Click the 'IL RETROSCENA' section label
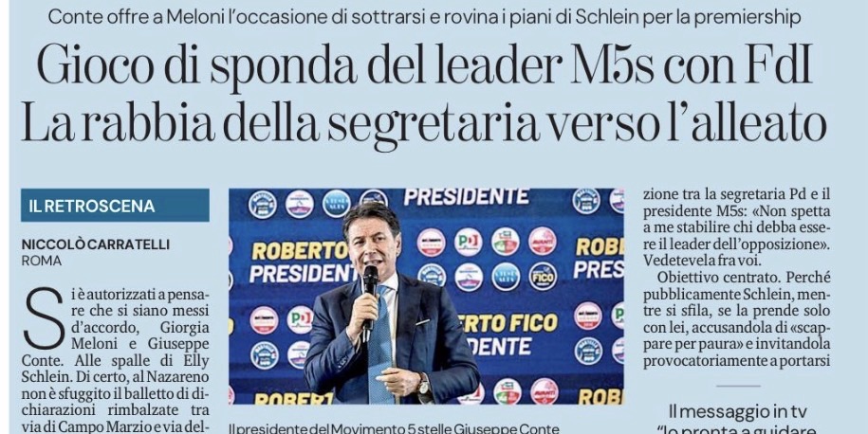Screen dimensions: 868x434 pyautogui.click(x=115, y=206)
